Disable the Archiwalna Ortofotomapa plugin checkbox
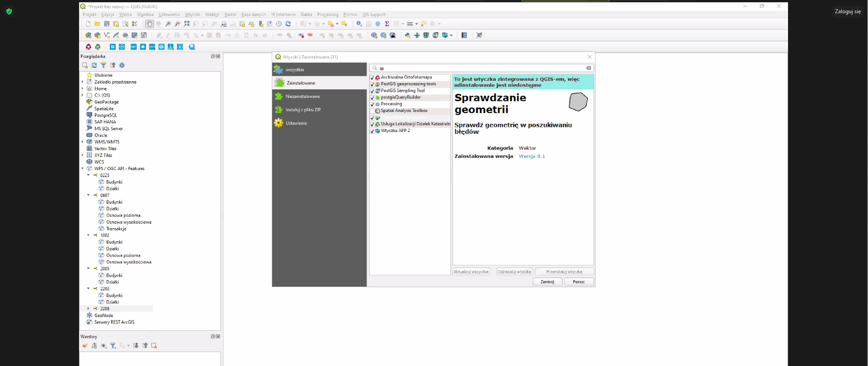The width and height of the screenshot is (868, 366). coord(372,78)
